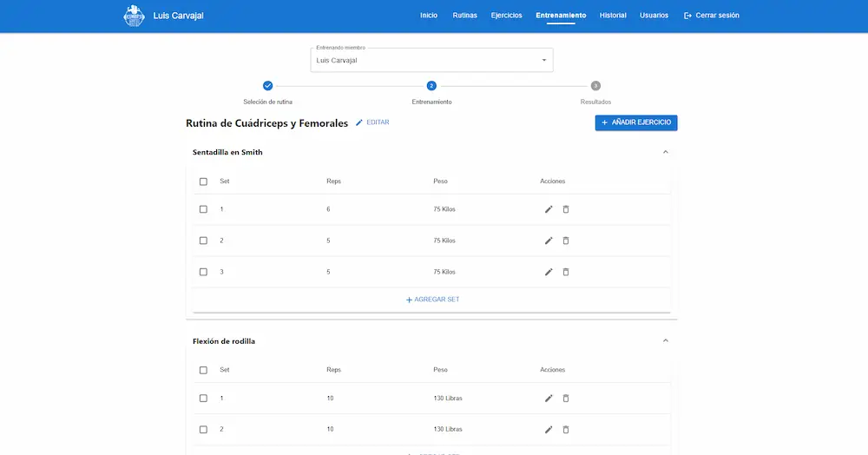Click the Flexión de rodilla heading
The image size is (868, 455).
coord(224,341)
